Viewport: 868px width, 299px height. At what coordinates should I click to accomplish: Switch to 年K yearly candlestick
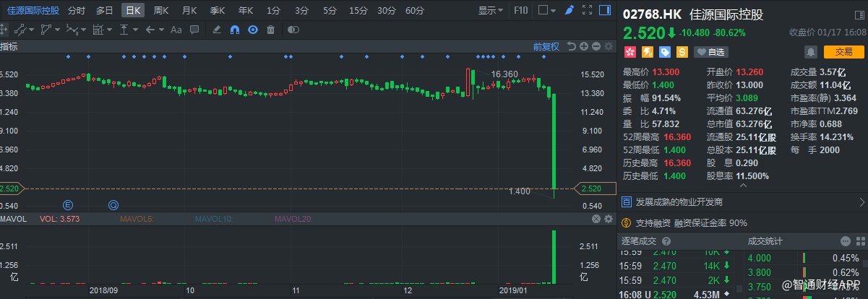tap(246, 10)
